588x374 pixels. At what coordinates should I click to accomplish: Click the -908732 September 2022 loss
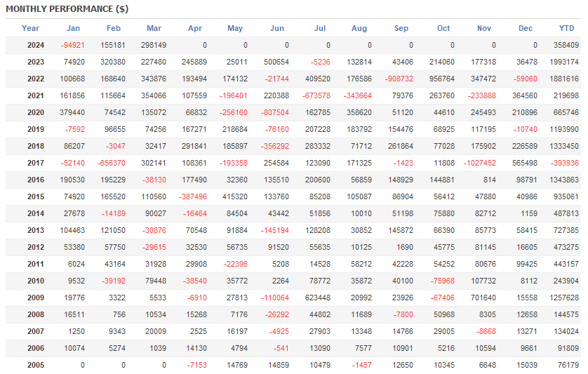click(399, 79)
